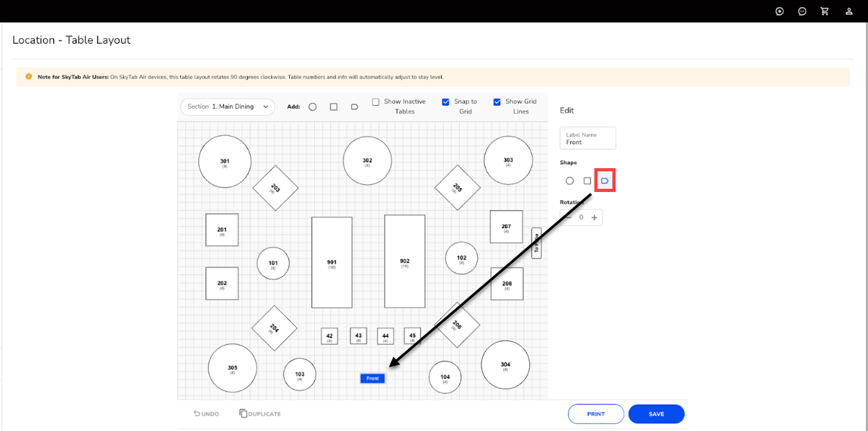The image size is (868, 431).
Task: Add a circle table from the Add toolbar
Action: click(x=312, y=107)
